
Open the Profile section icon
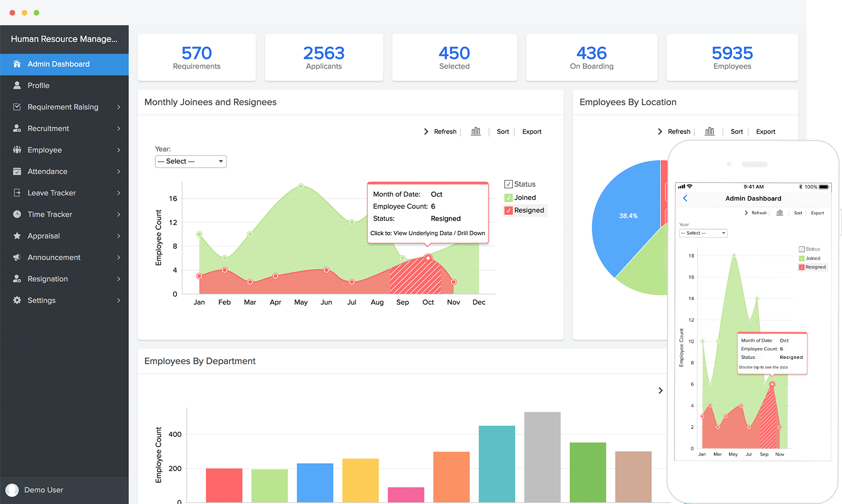coord(17,85)
